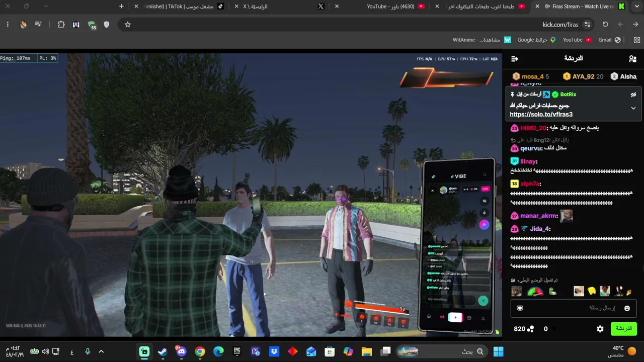The width and height of the screenshot is (644, 362).
Task: Open Aisha leaderboard entry
Action: pos(624,76)
